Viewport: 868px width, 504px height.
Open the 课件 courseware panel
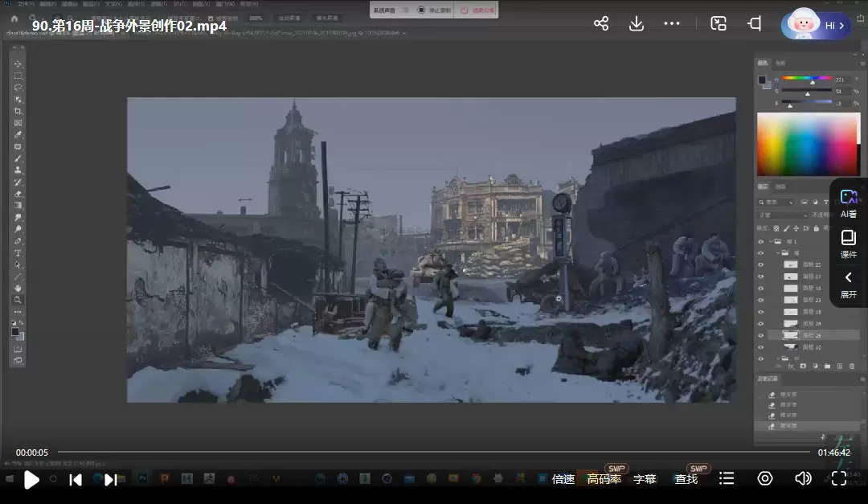pyautogui.click(x=848, y=244)
